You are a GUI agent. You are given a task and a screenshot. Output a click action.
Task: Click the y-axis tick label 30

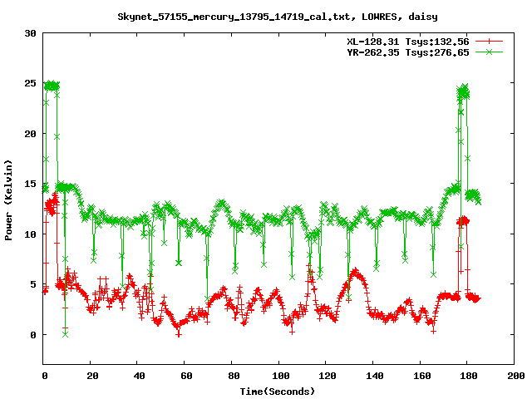click(x=31, y=33)
